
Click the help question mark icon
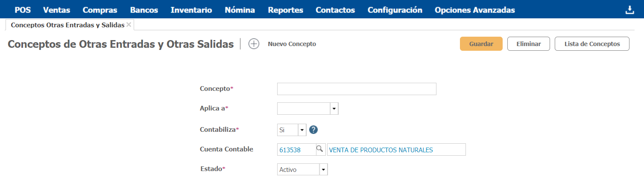314,130
